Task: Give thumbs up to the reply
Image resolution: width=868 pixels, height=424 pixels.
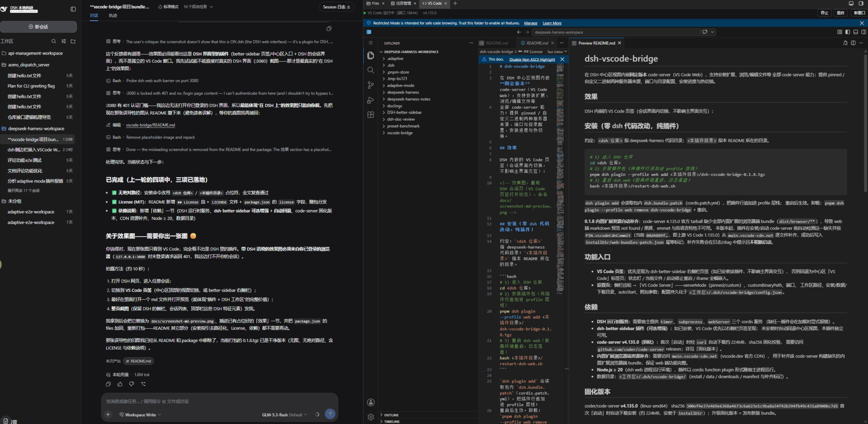Action: pyautogui.click(x=120, y=384)
